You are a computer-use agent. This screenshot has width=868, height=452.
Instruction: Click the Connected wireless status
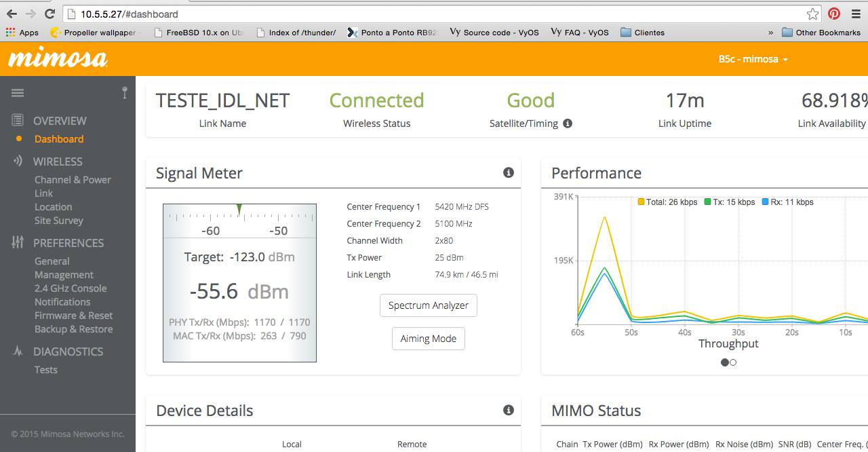point(376,100)
